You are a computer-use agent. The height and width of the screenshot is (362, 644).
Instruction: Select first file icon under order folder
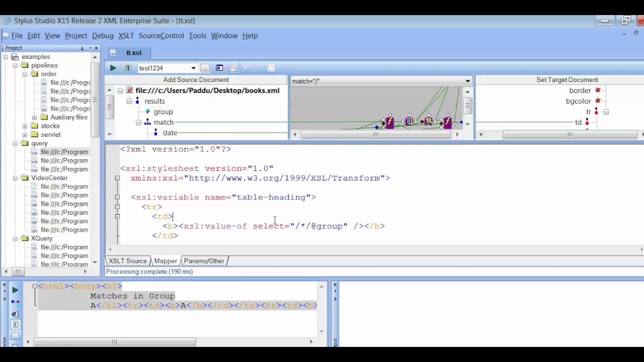[44, 83]
